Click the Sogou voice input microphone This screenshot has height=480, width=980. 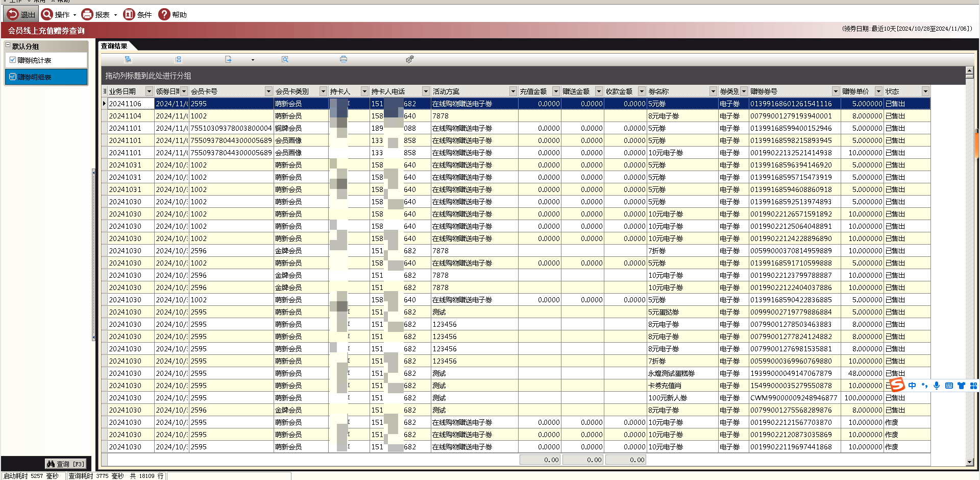click(x=937, y=386)
